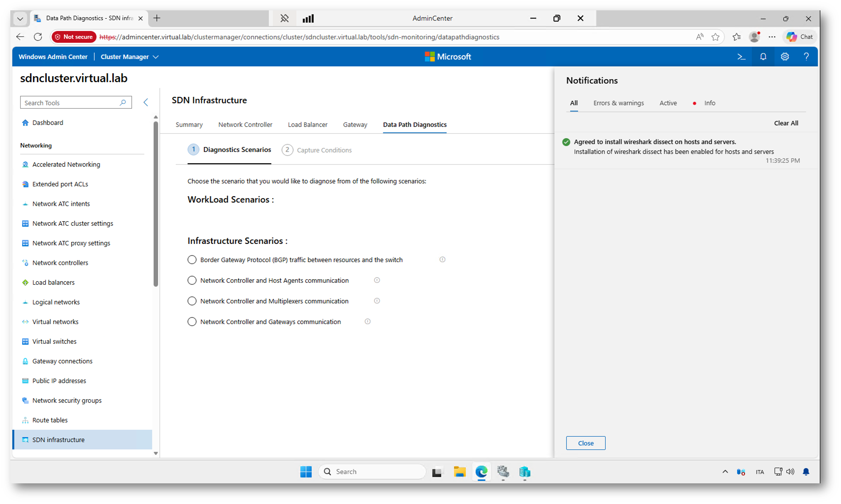Open File Explorer from the taskbar

tap(460, 472)
